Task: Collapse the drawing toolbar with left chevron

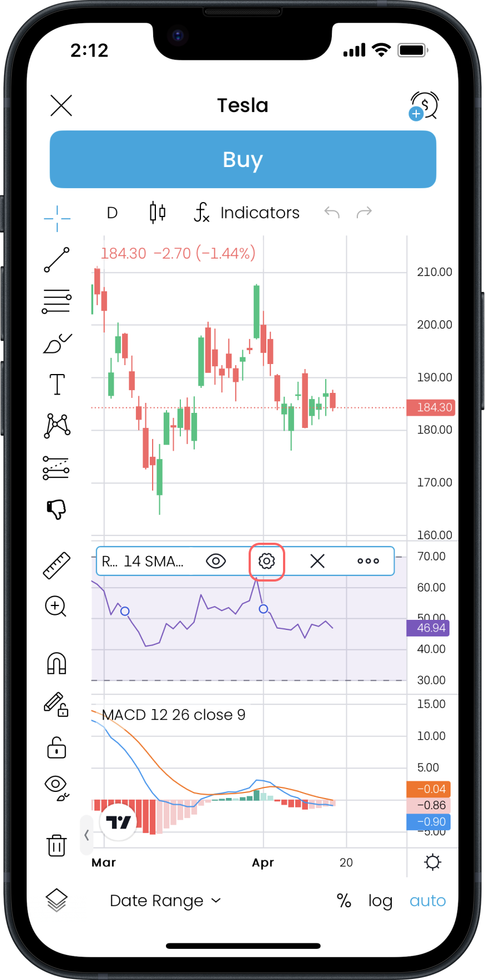Action: (x=87, y=835)
